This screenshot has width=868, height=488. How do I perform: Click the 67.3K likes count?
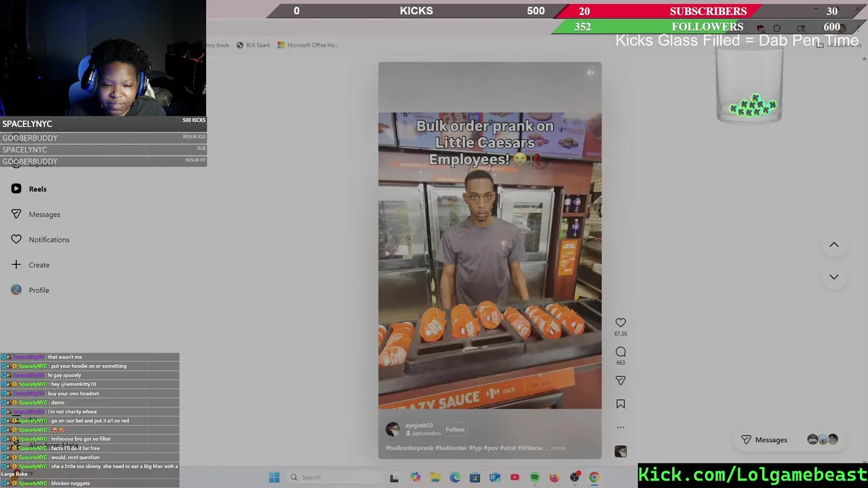point(620,334)
